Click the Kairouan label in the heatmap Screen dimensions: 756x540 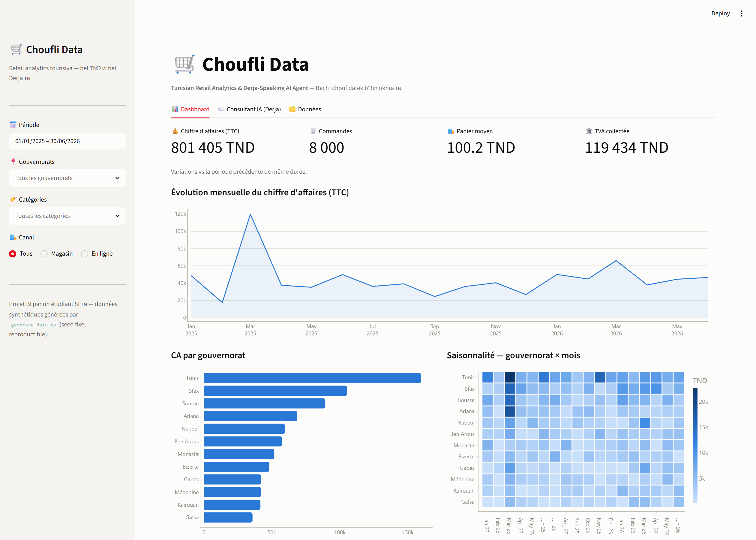coord(464,490)
